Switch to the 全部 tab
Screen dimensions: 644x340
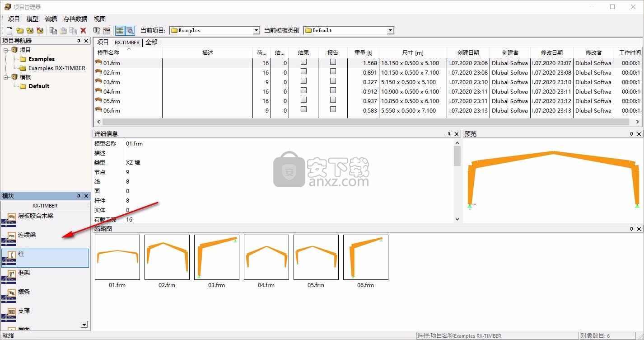coord(151,42)
